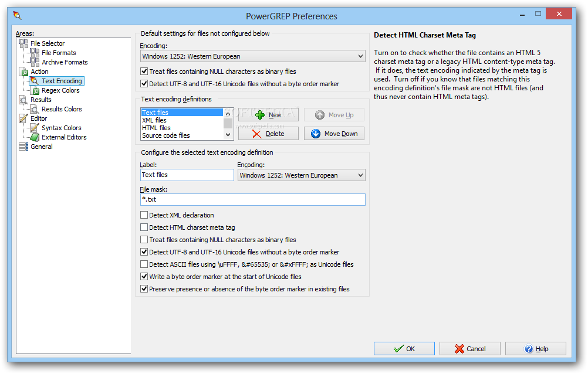Click the File Selector tree icon
The image size is (588, 374).
(x=23, y=43)
